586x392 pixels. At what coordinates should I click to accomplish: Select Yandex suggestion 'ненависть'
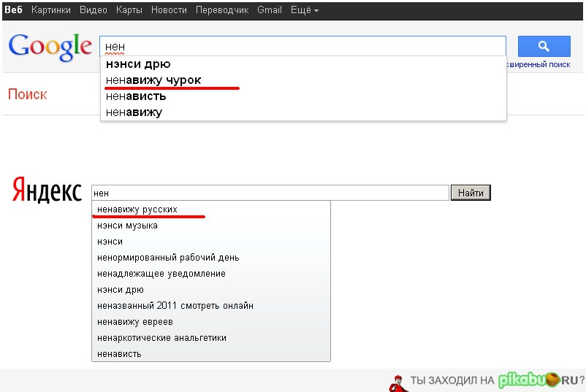pyautogui.click(x=210, y=354)
